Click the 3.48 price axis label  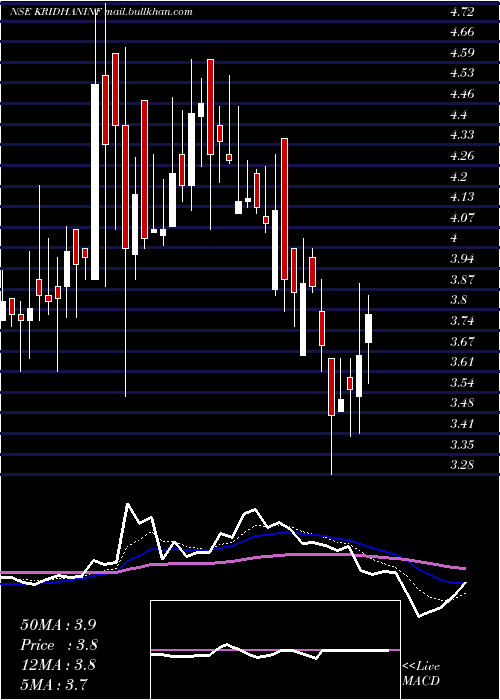tap(462, 404)
